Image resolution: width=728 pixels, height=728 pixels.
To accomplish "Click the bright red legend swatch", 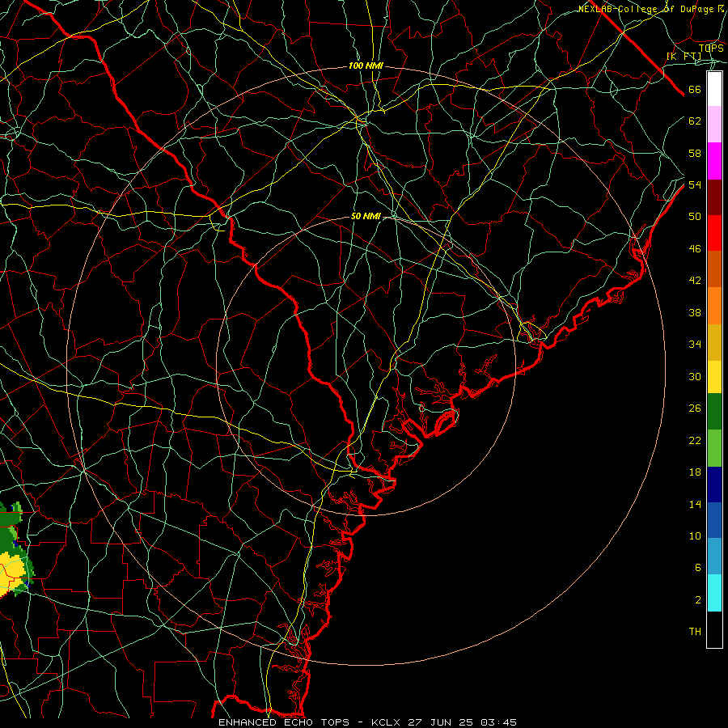I will pyautogui.click(x=714, y=233).
